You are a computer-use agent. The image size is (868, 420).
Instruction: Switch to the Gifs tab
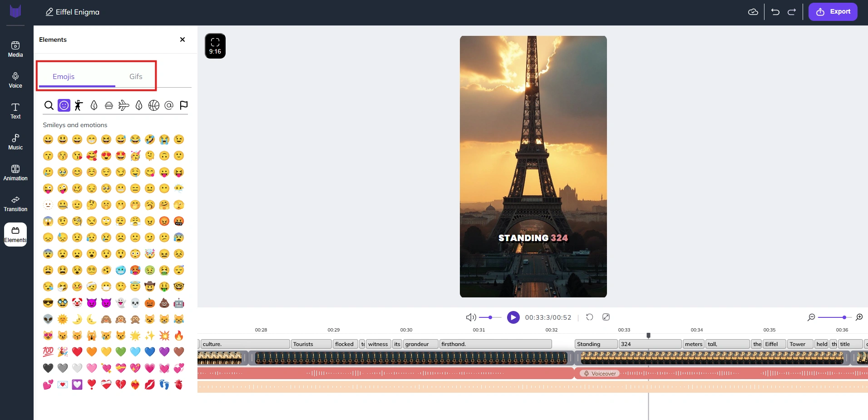click(x=136, y=76)
